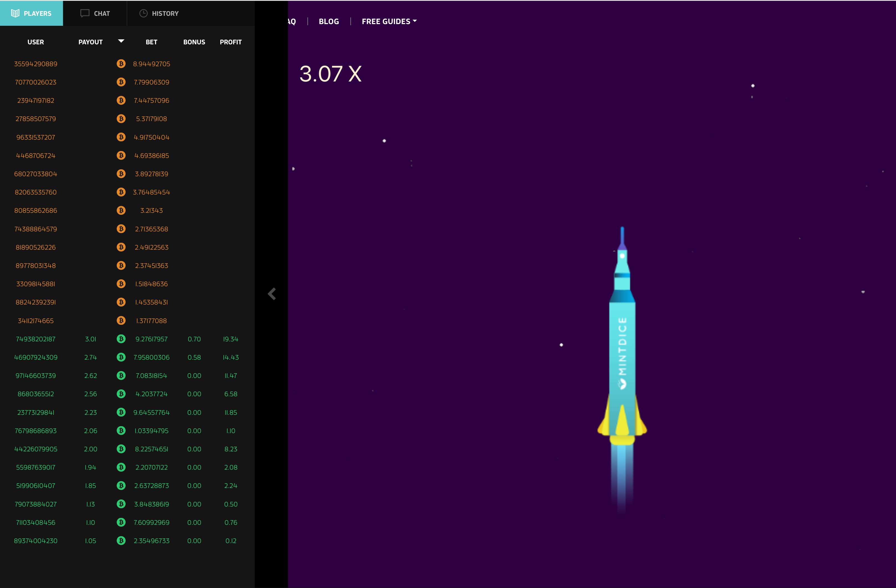Click bet amount 3.21343
The width and height of the screenshot is (896, 588).
tap(151, 210)
